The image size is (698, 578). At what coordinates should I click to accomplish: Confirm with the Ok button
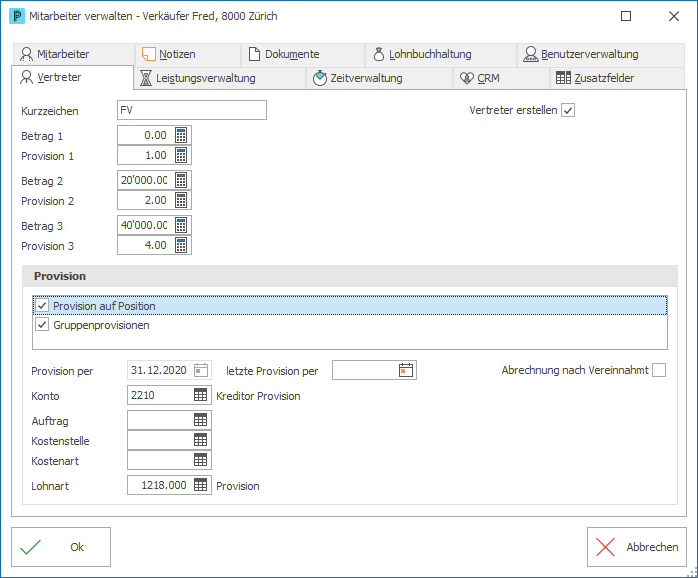pyautogui.click(x=61, y=547)
